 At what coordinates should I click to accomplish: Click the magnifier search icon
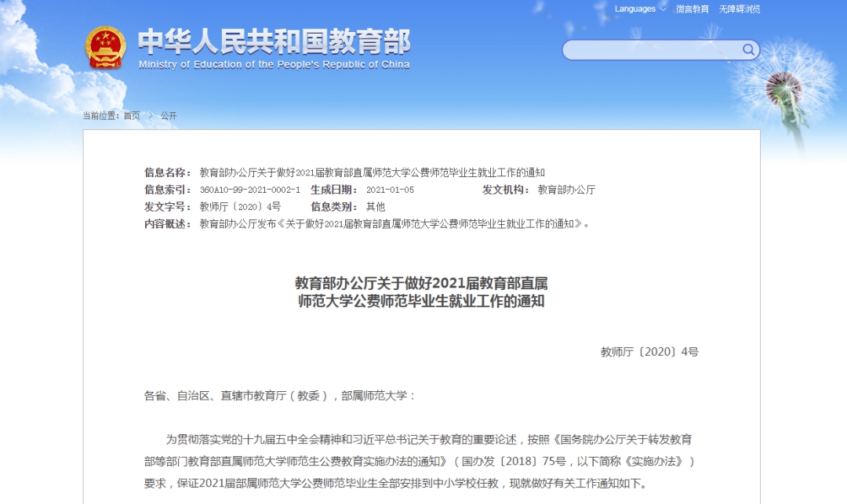748,49
